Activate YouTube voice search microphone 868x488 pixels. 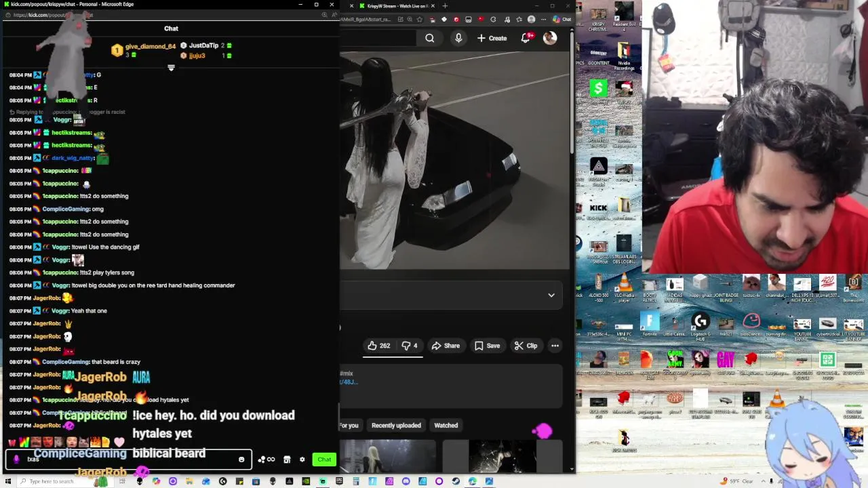coord(458,39)
